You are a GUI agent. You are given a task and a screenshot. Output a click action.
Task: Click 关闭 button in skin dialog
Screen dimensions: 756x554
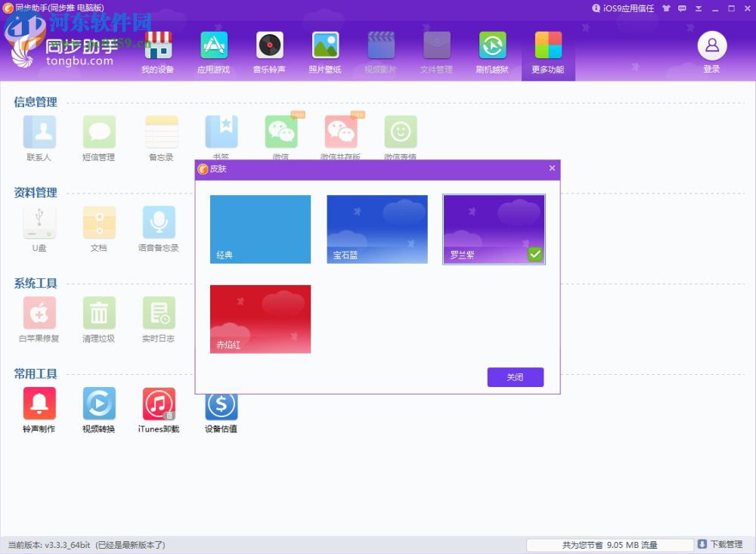(x=516, y=377)
